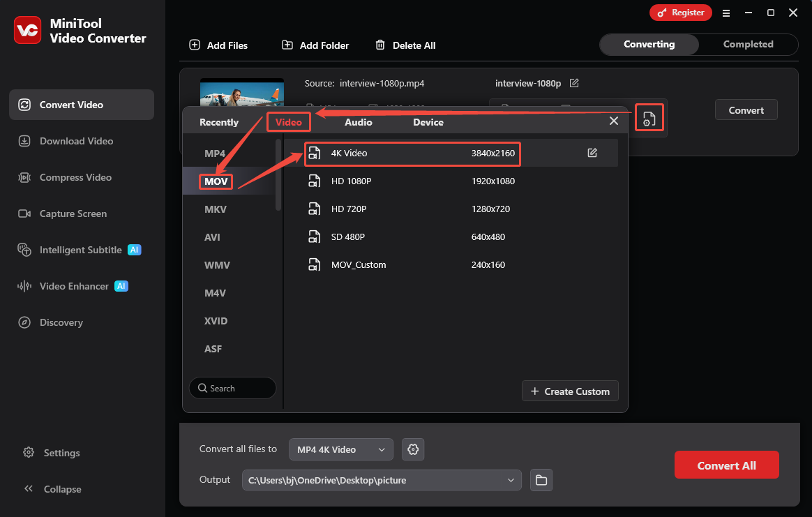Click the Add Files plus icon

[195, 45]
